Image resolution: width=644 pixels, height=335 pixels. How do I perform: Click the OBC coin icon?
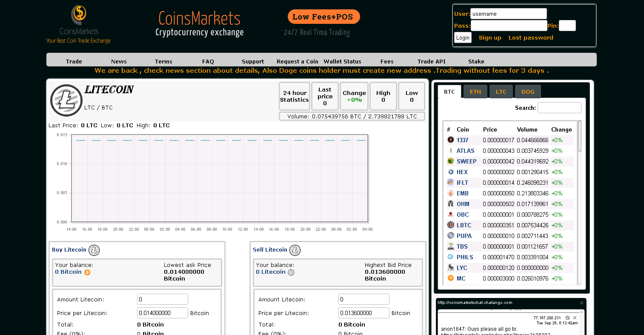tap(451, 214)
